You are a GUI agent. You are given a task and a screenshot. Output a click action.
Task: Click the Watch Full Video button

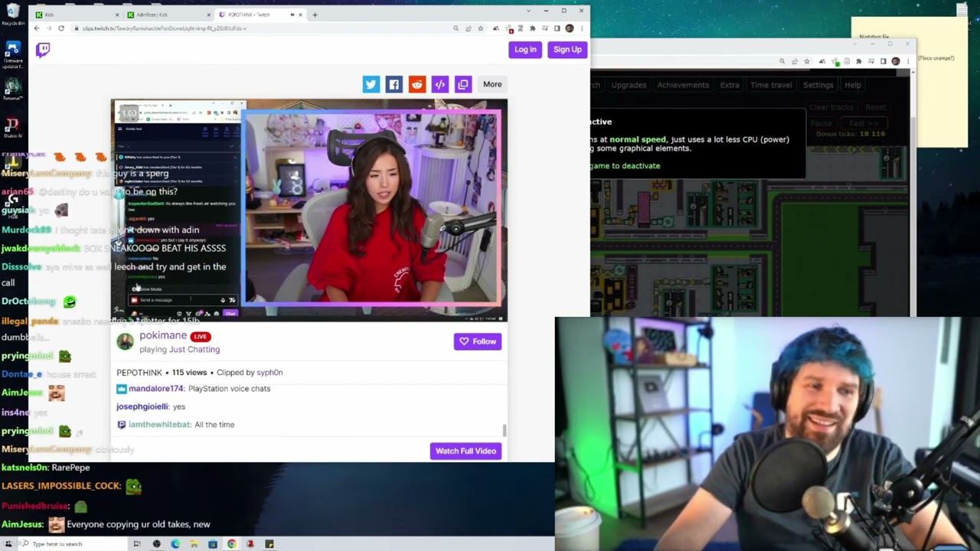coord(465,451)
